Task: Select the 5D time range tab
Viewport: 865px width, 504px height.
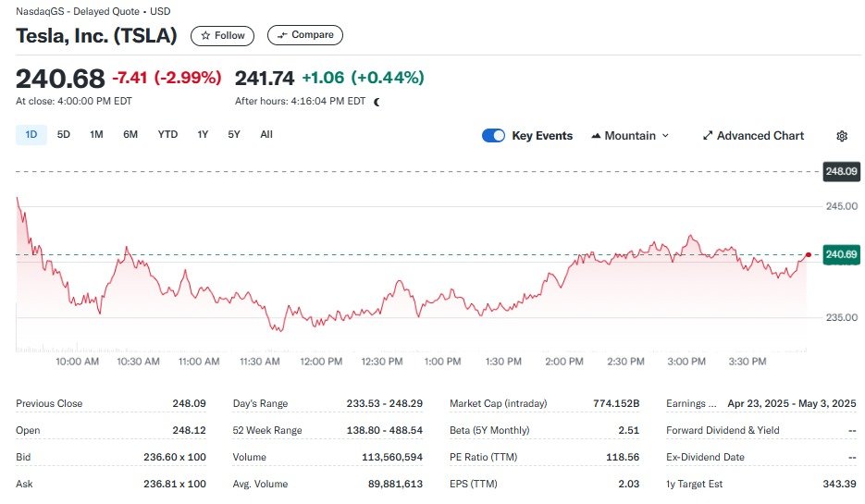Action: point(64,134)
